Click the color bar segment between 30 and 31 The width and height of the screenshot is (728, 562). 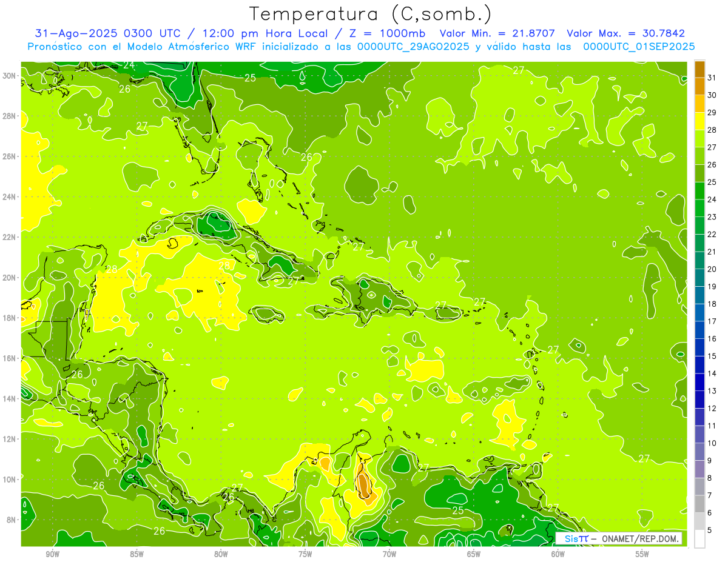(x=699, y=87)
